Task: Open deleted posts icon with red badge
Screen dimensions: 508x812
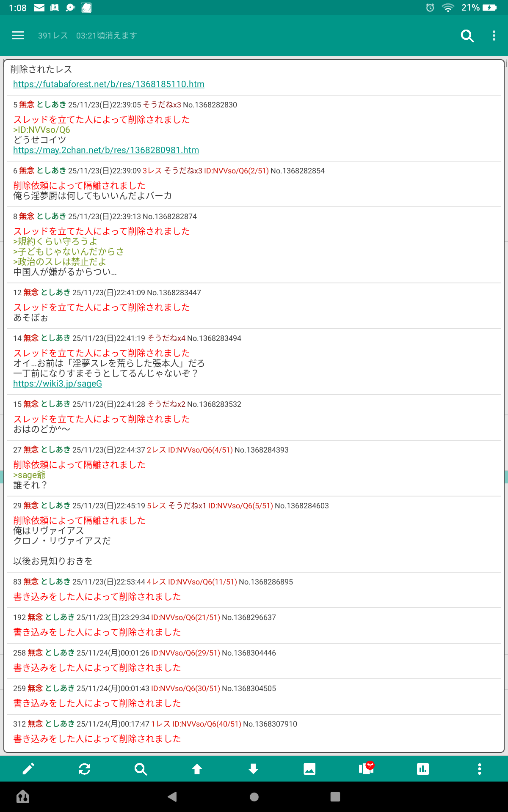Action: pyautogui.click(x=366, y=768)
